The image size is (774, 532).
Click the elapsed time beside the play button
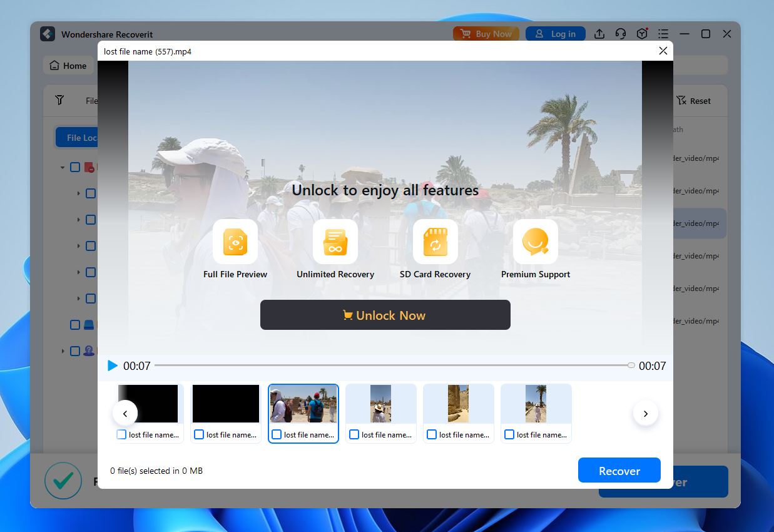[x=136, y=366]
